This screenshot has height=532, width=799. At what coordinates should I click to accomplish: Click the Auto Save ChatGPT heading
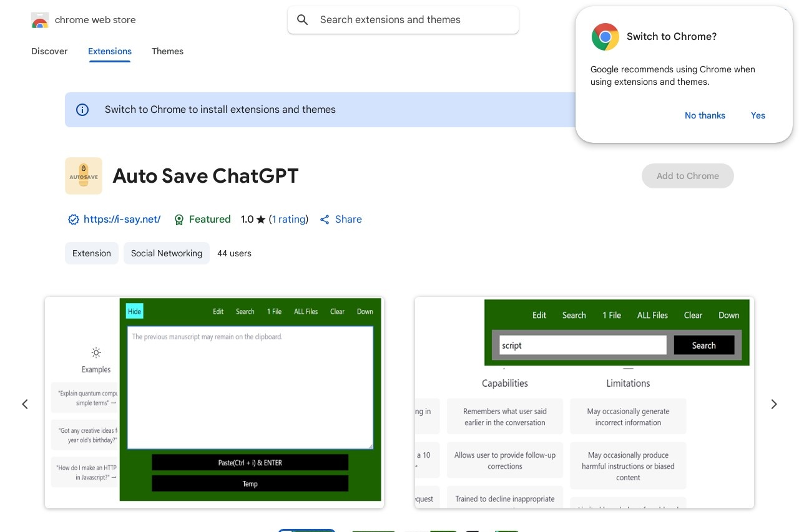[205, 176]
